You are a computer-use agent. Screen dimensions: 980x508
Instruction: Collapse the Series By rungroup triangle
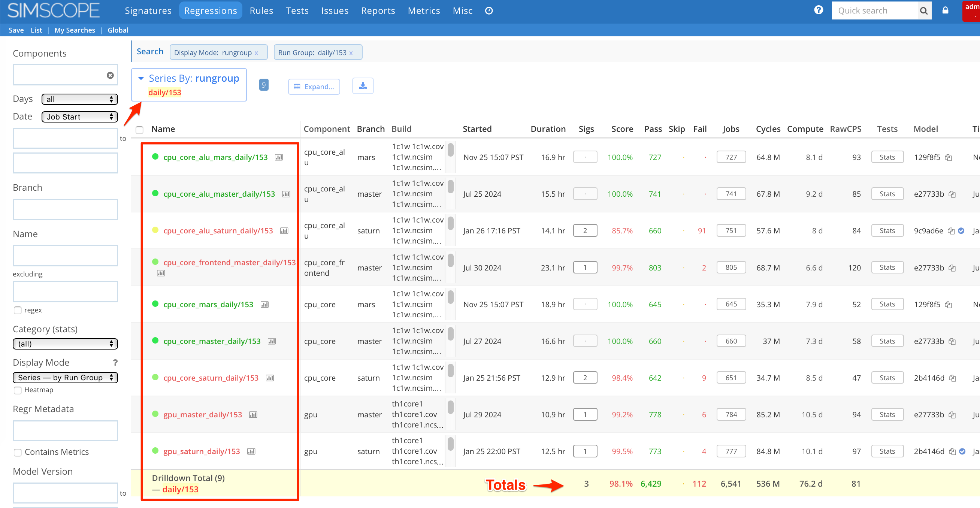point(141,78)
